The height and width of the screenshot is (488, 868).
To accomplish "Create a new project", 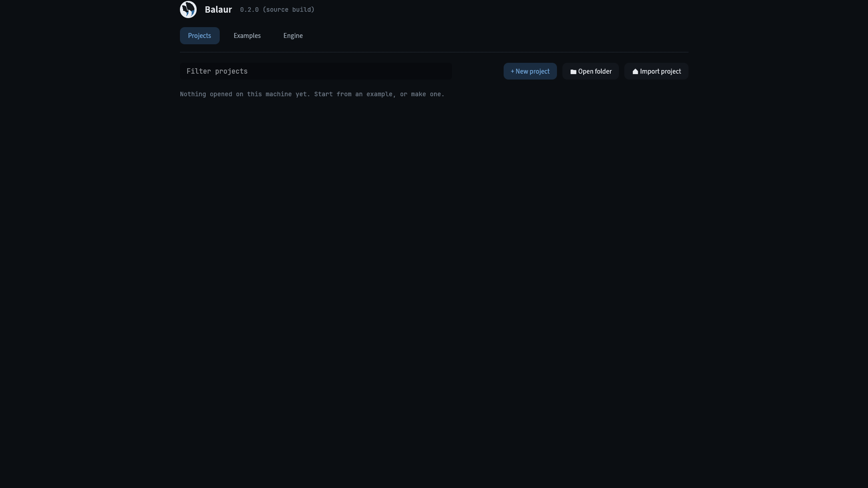I will [530, 71].
